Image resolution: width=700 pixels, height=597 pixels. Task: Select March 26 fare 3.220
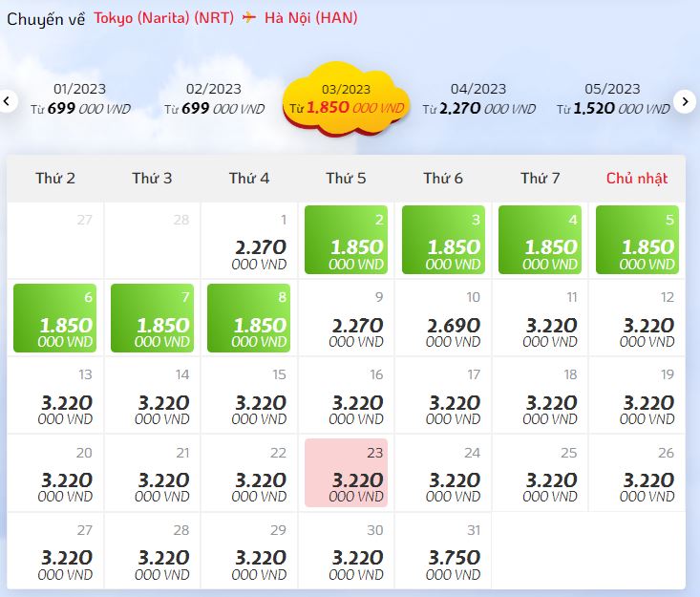(x=637, y=474)
